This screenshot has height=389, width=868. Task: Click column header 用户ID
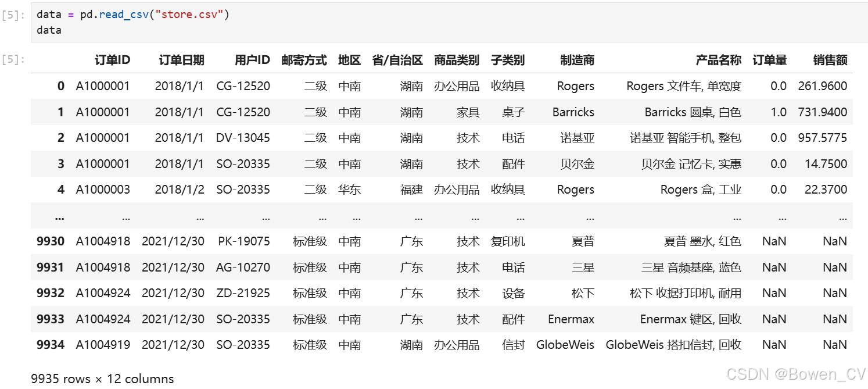coord(253,60)
